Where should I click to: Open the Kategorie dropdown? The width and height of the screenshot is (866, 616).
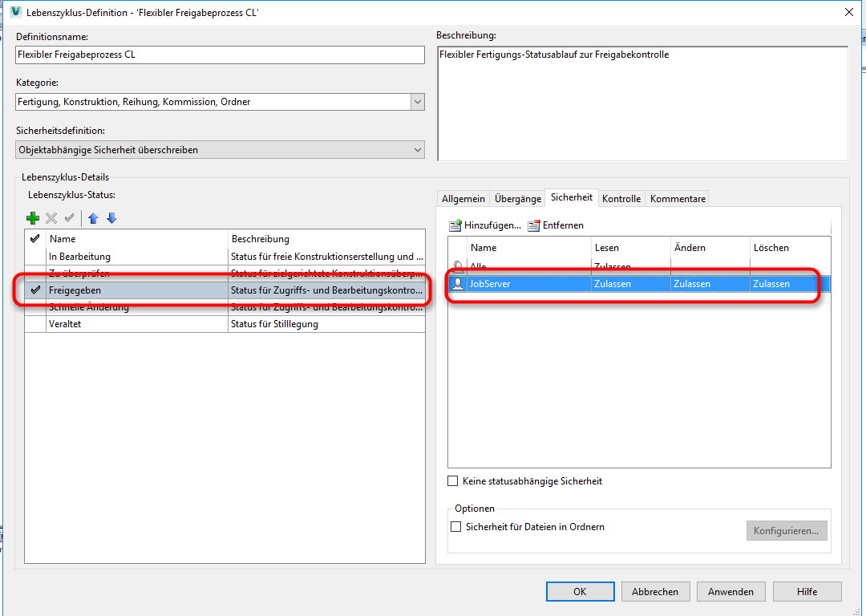point(417,101)
